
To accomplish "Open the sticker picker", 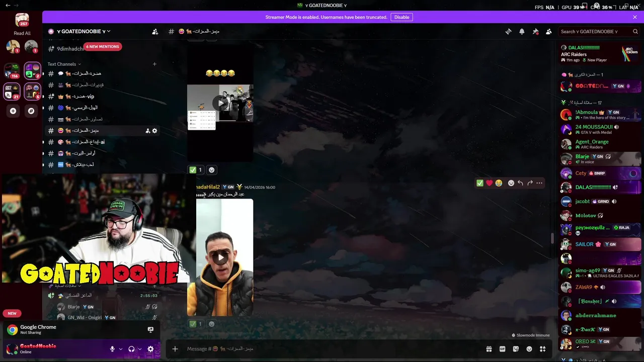I will (x=516, y=349).
